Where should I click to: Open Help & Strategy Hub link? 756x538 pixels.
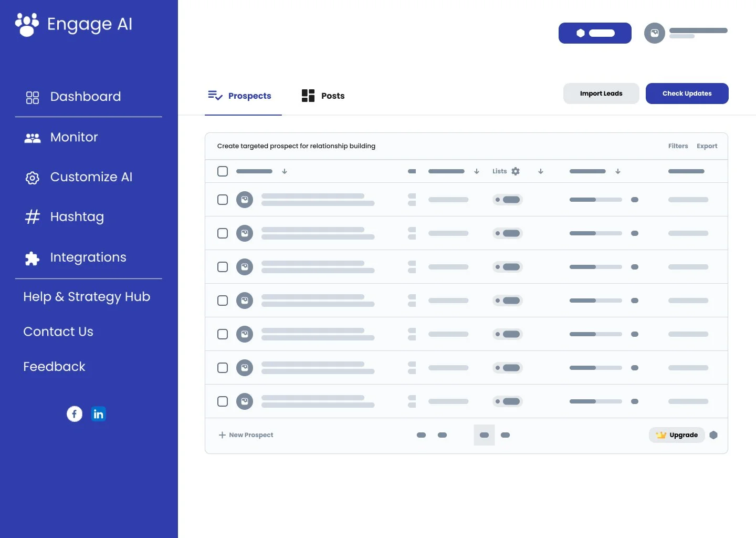(x=87, y=297)
